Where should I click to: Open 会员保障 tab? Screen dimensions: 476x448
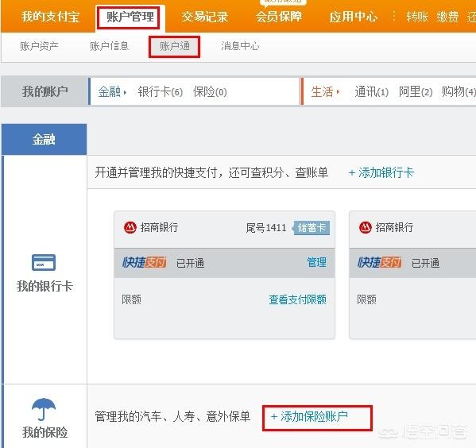tap(279, 17)
